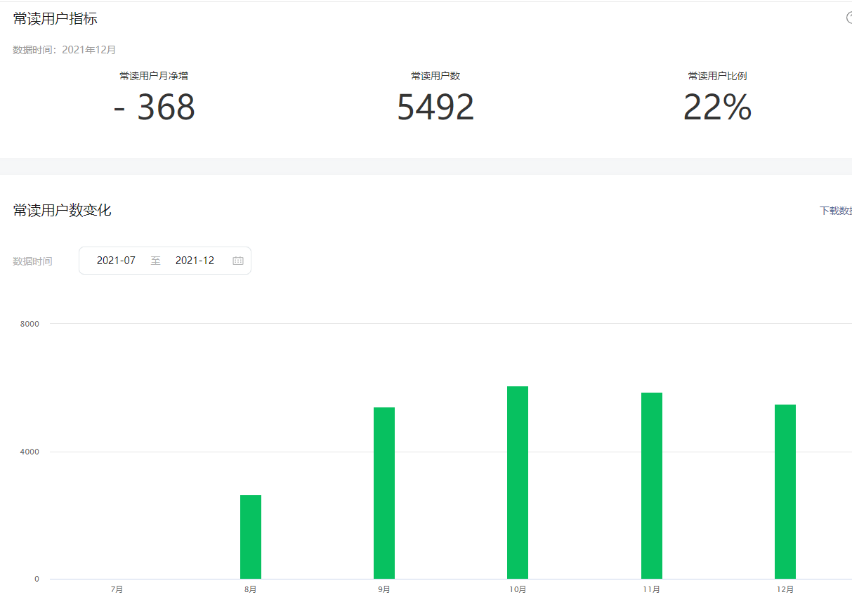Click the 常读用户指标 section heading

point(55,19)
